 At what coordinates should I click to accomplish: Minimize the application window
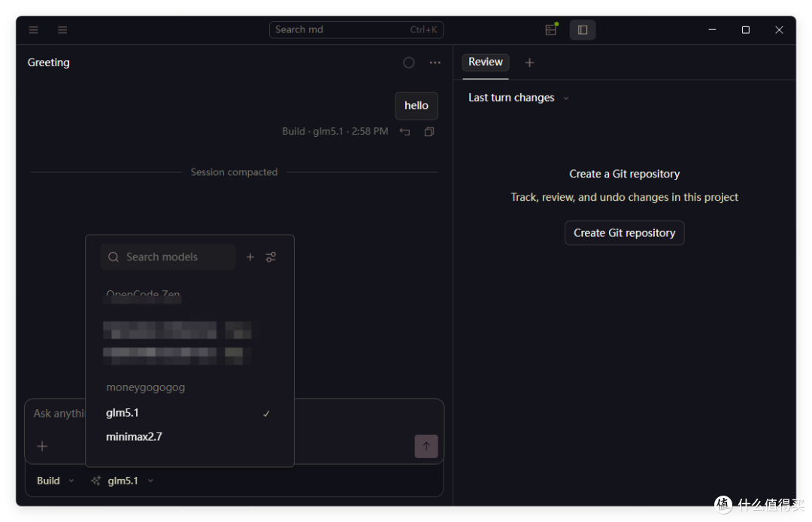tap(713, 30)
